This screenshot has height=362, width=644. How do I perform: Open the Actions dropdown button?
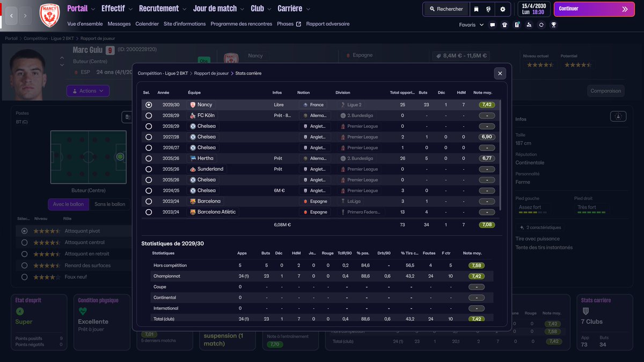pos(88,91)
